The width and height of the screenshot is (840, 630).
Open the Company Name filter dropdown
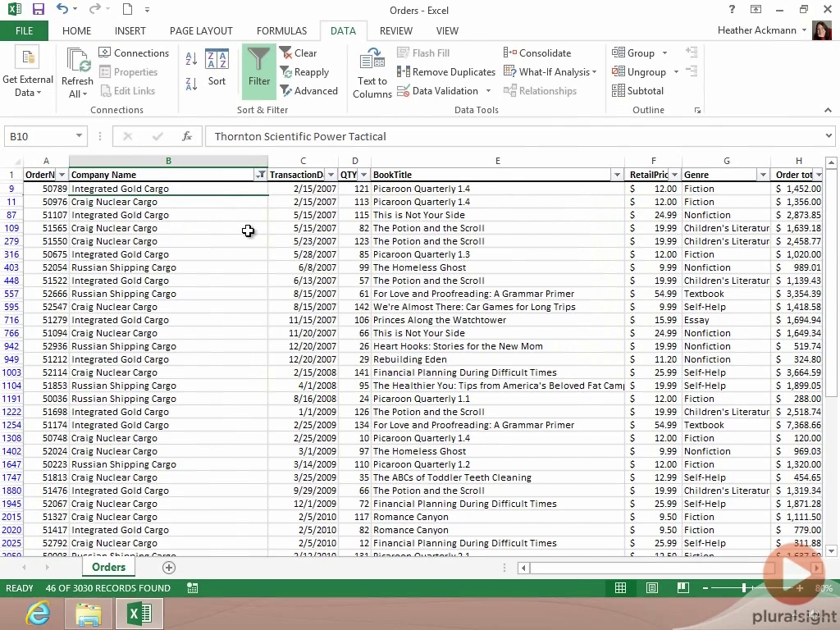click(x=261, y=175)
